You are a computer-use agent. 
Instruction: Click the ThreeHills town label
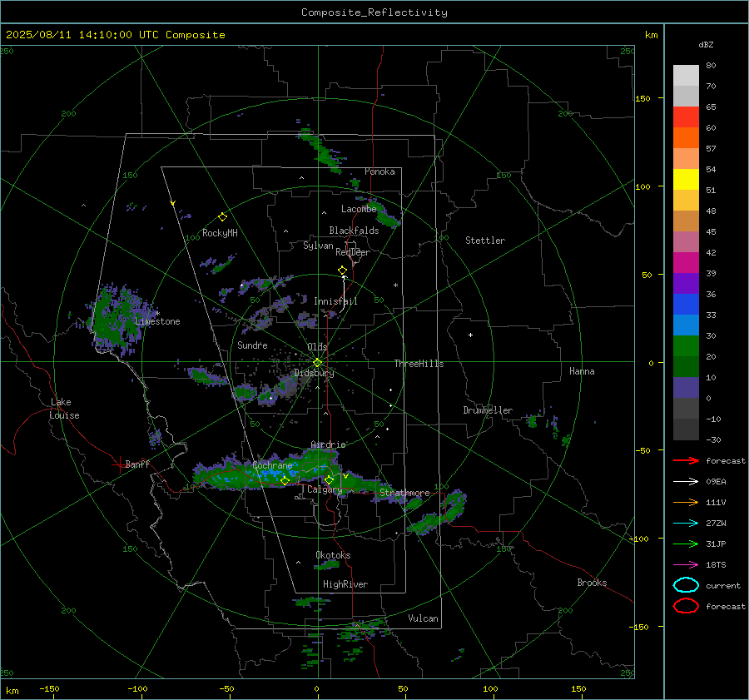pos(419,364)
